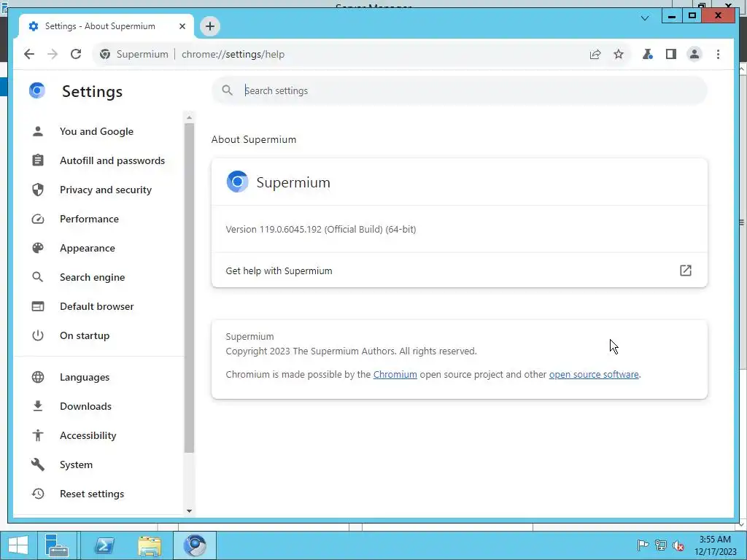Click the clipboard Autofill icon

point(38,160)
